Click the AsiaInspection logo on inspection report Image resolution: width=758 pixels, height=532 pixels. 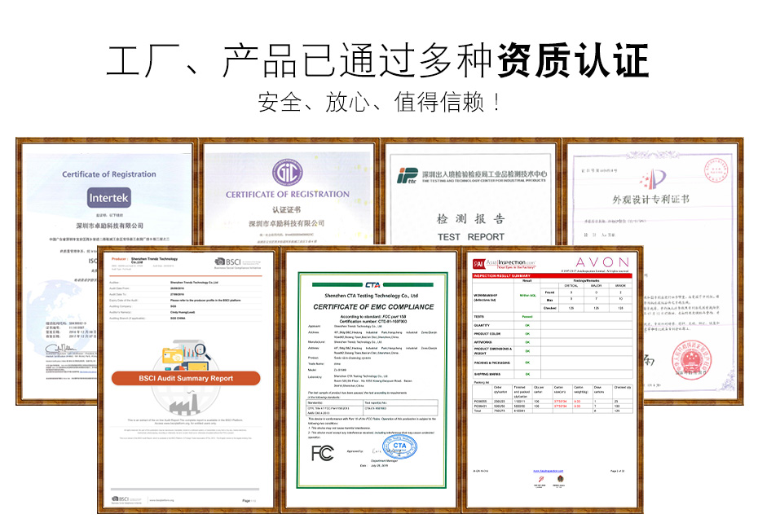point(505,263)
